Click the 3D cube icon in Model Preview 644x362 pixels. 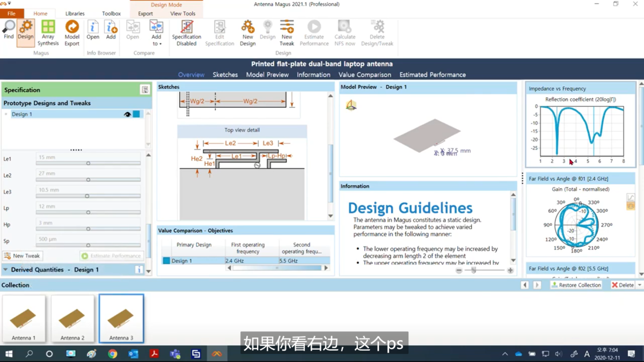[351, 105]
